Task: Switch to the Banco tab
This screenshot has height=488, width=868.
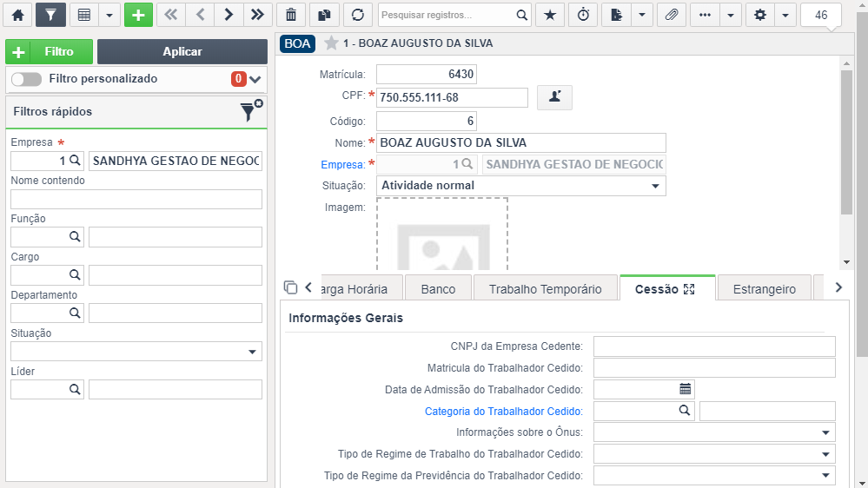Action: [x=438, y=289]
